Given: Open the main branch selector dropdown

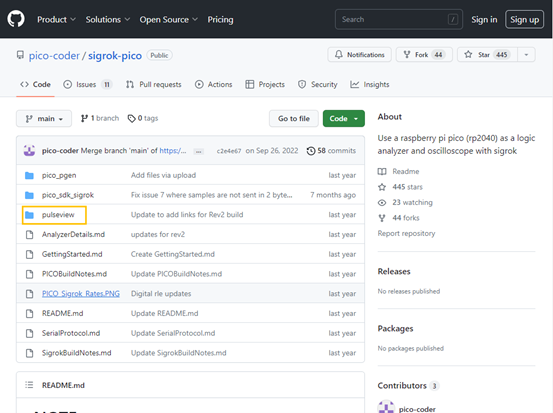Looking at the screenshot, I should pyautogui.click(x=44, y=119).
